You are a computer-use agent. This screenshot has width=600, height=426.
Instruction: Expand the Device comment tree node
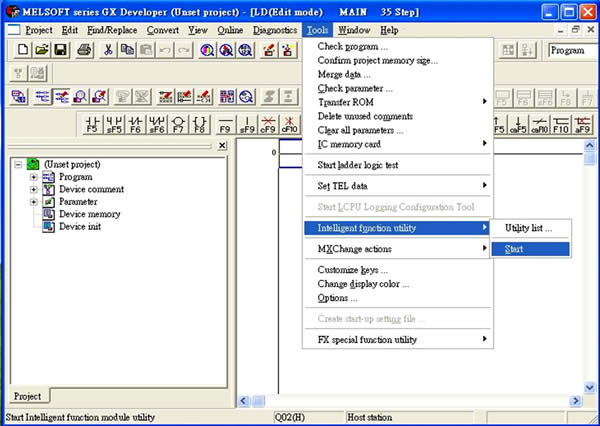coord(34,189)
